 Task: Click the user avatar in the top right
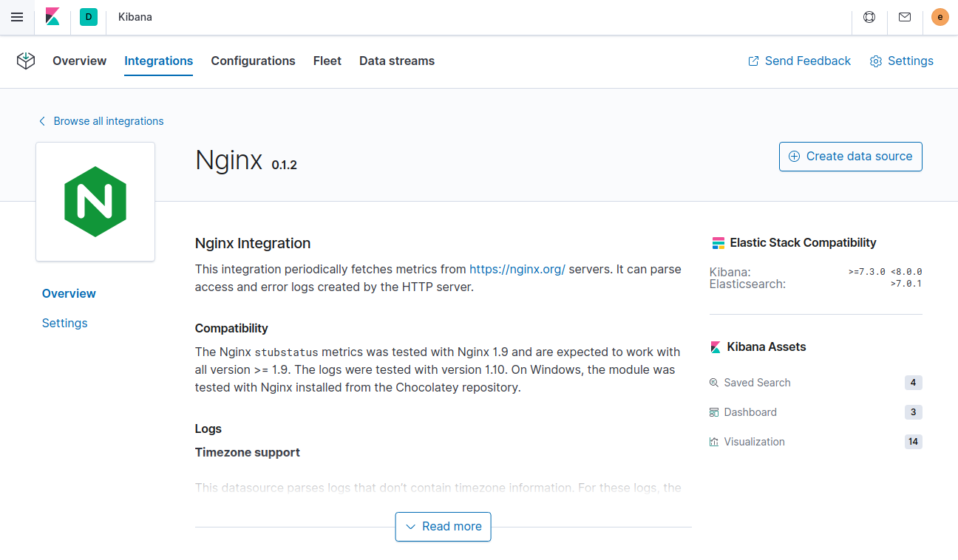click(940, 16)
